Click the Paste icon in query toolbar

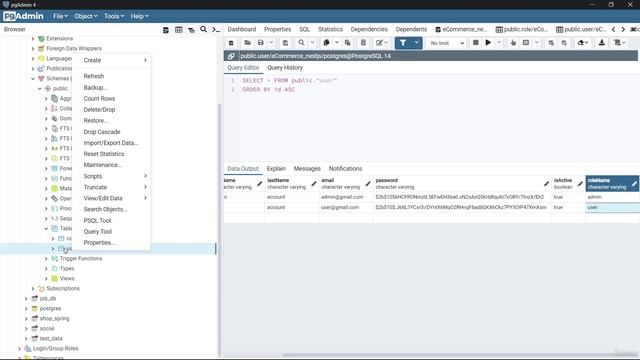click(x=348, y=43)
